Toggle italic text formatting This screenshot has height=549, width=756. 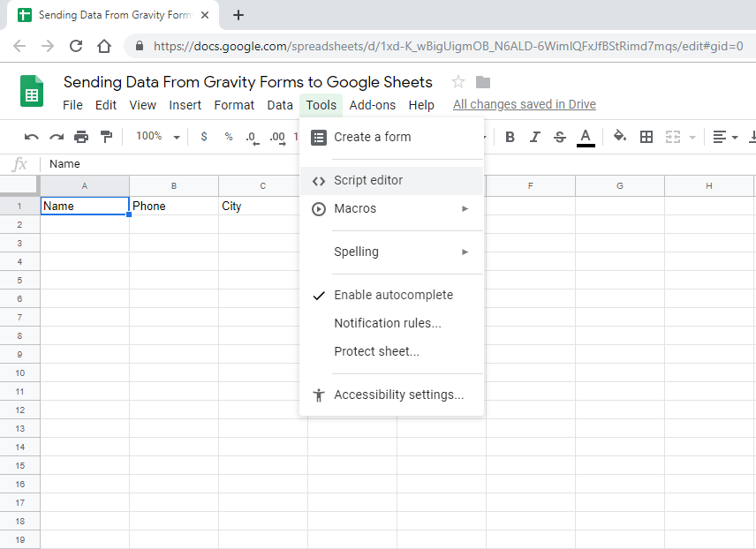534,138
